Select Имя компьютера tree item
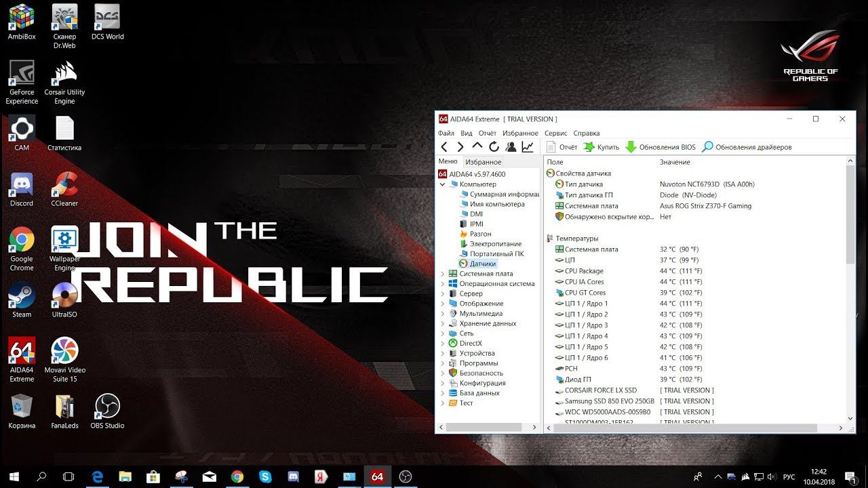868x488 pixels. point(492,204)
